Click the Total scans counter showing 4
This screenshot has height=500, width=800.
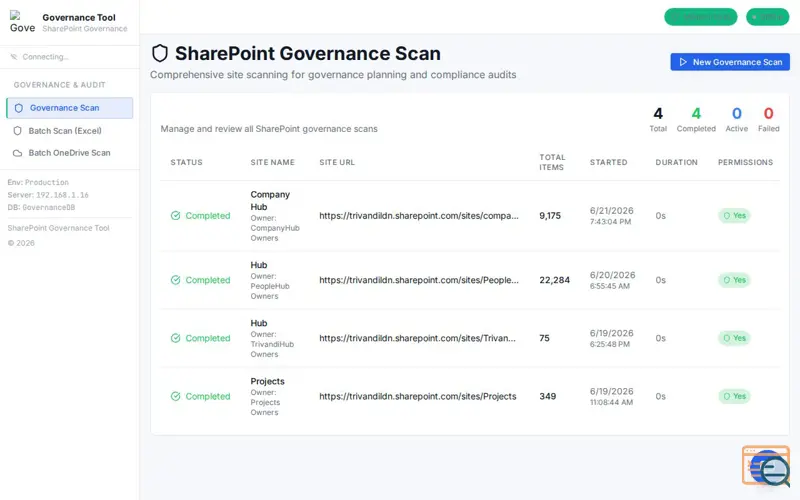pos(658,119)
